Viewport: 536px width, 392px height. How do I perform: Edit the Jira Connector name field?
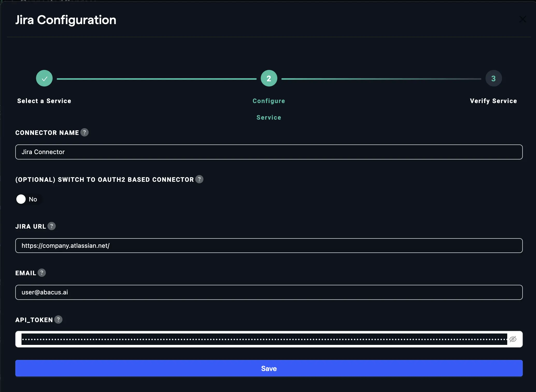tap(269, 152)
